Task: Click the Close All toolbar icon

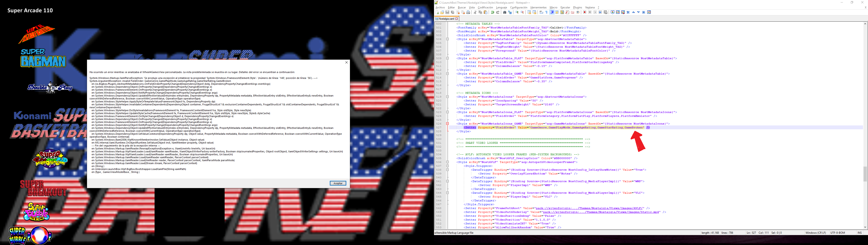Action: 463,12
